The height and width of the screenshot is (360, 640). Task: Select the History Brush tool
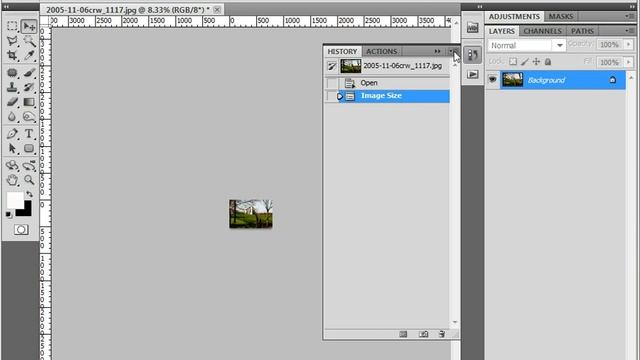[x=29, y=87]
